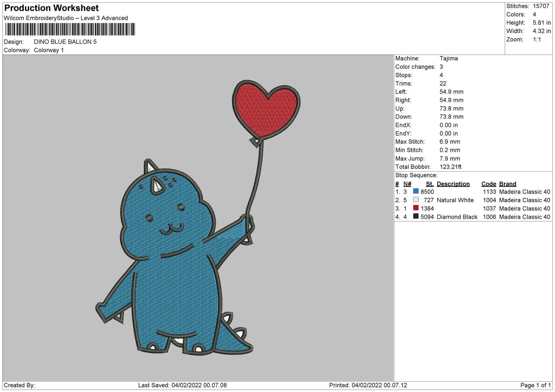Click the St. column header

point(429,184)
